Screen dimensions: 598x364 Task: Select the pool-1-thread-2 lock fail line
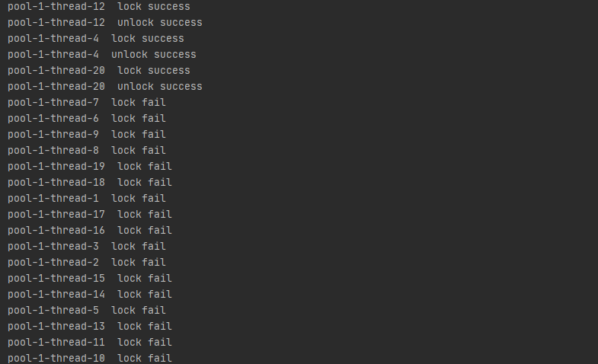(x=87, y=263)
